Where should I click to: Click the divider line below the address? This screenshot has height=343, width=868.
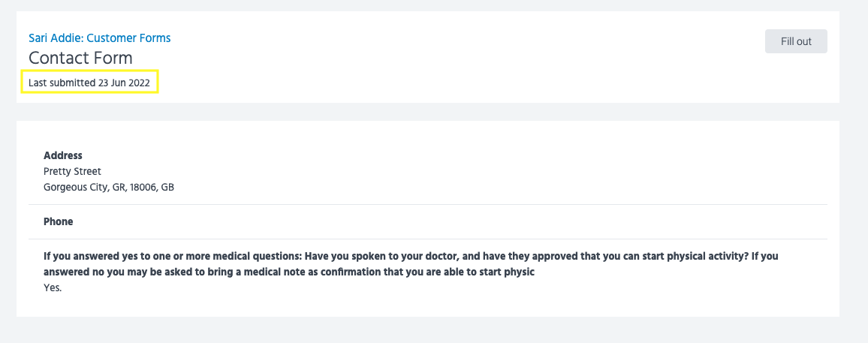tap(427, 204)
